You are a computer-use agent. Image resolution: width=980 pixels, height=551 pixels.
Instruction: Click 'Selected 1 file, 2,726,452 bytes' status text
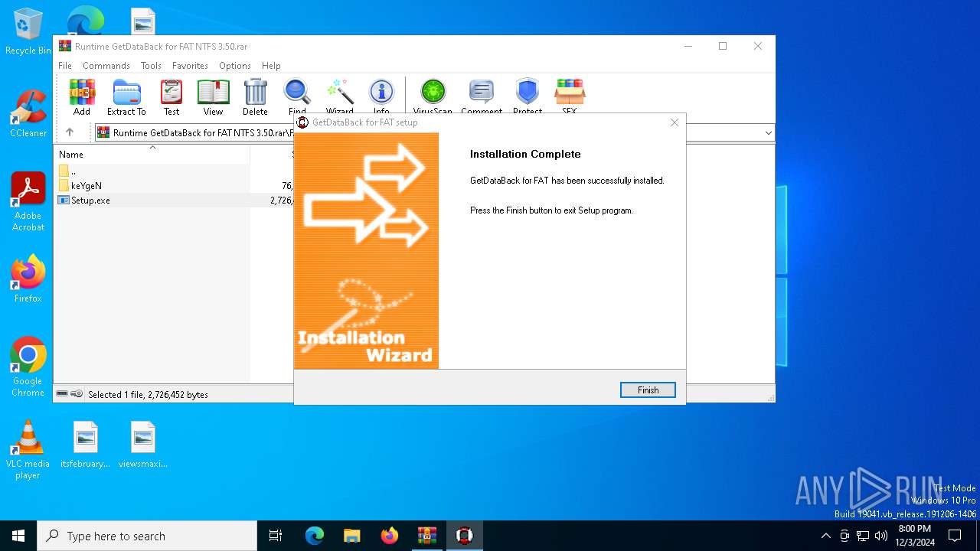148,395
